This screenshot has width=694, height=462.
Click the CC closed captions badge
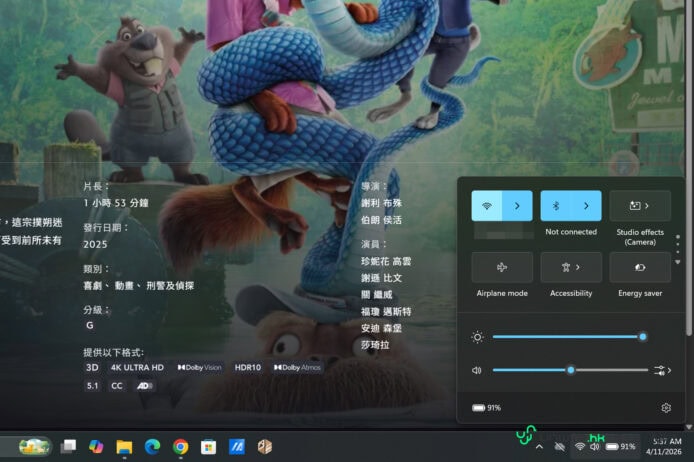point(117,385)
